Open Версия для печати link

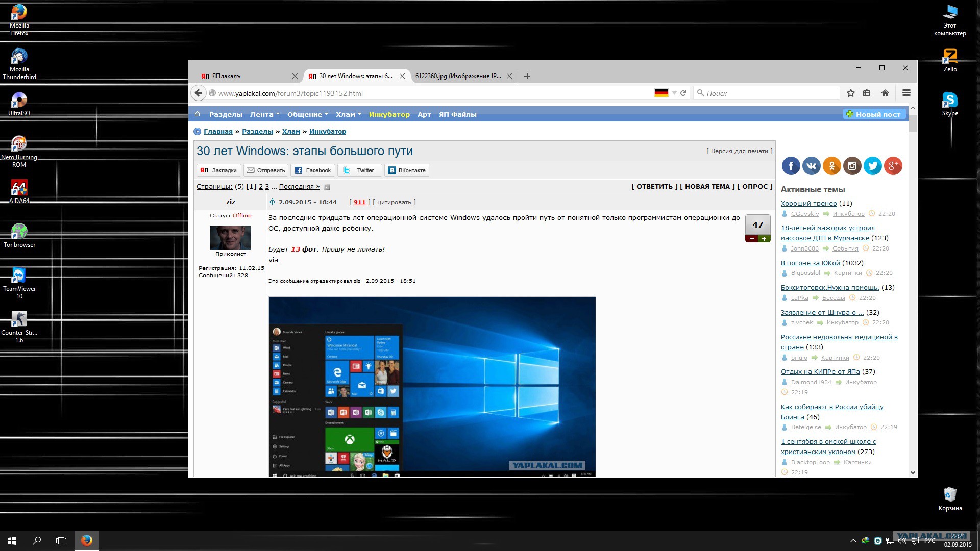click(x=740, y=151)
